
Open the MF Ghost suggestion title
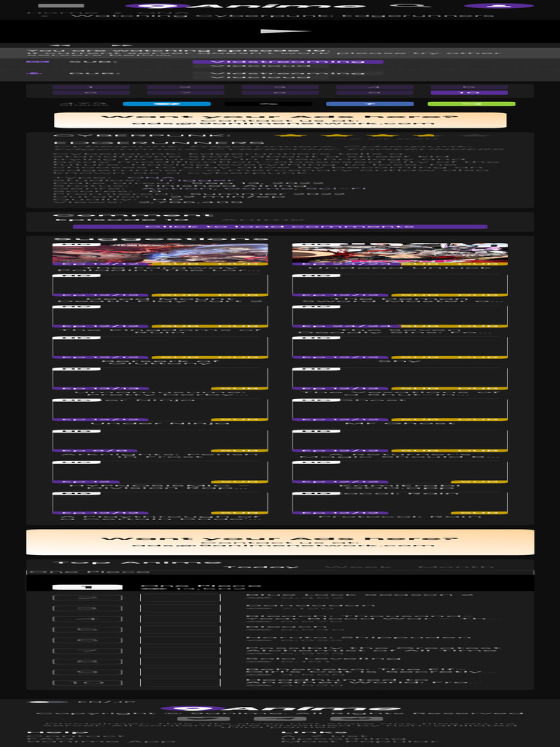400,423
